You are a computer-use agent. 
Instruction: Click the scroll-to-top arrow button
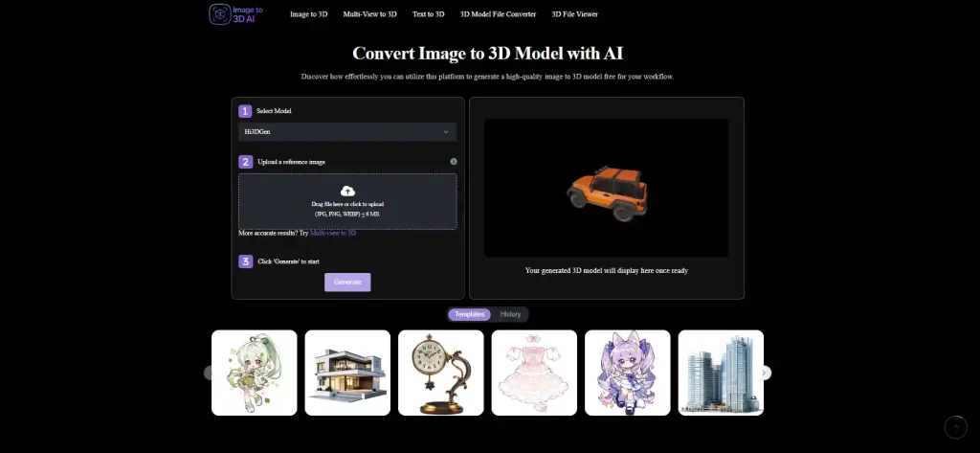point(956,427)
